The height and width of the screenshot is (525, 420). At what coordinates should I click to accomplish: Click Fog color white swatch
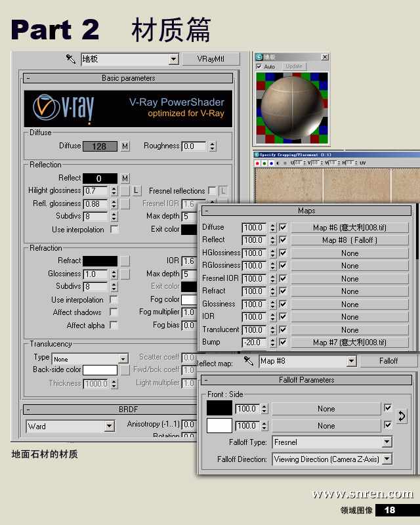point(189,299)
